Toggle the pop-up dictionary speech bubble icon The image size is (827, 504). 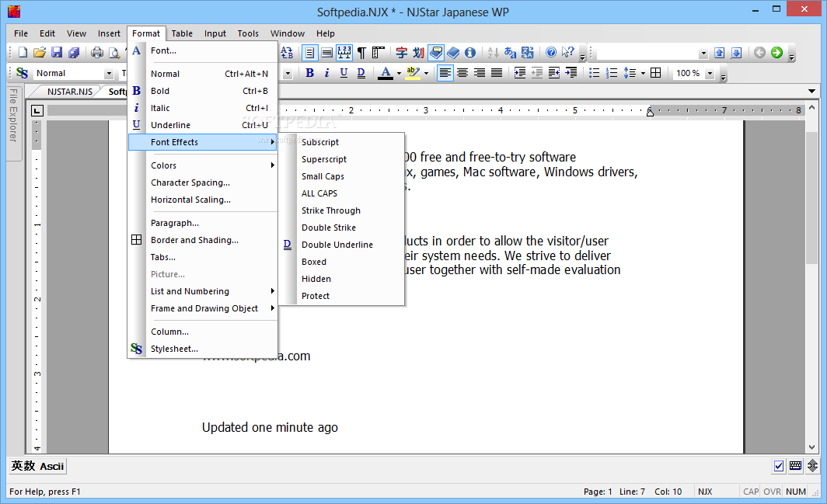435,52
